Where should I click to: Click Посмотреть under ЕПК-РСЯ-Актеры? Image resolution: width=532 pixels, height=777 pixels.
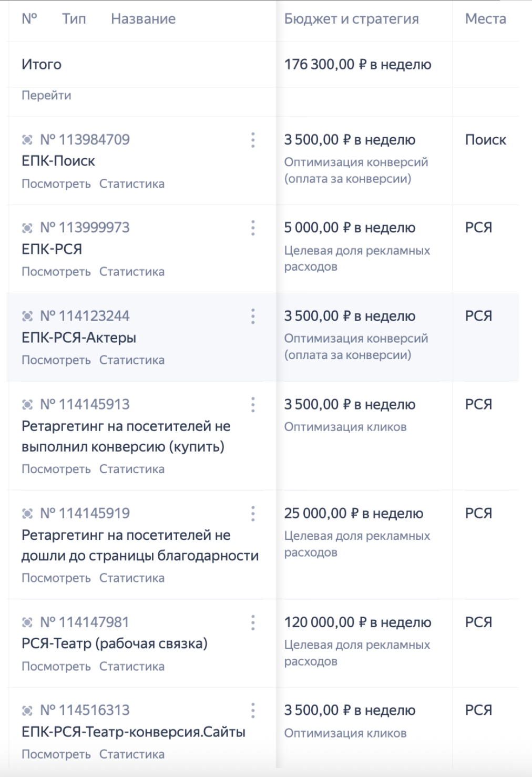click(x=56, y=360)
